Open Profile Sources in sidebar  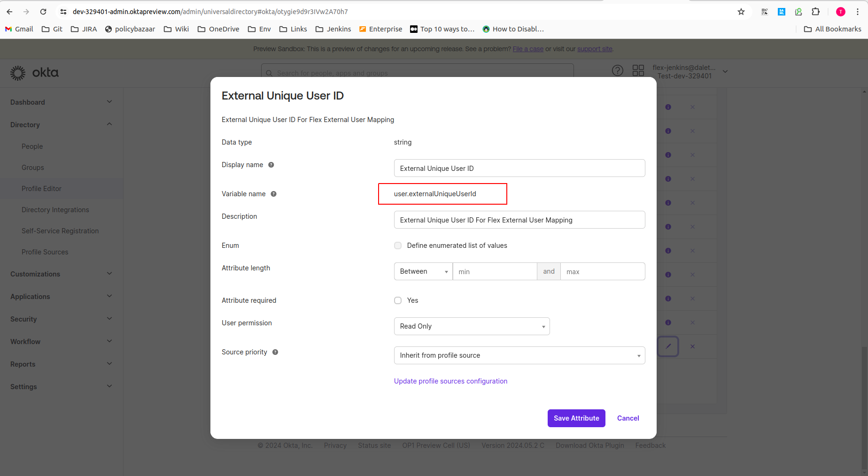click(x=45, y=252)
